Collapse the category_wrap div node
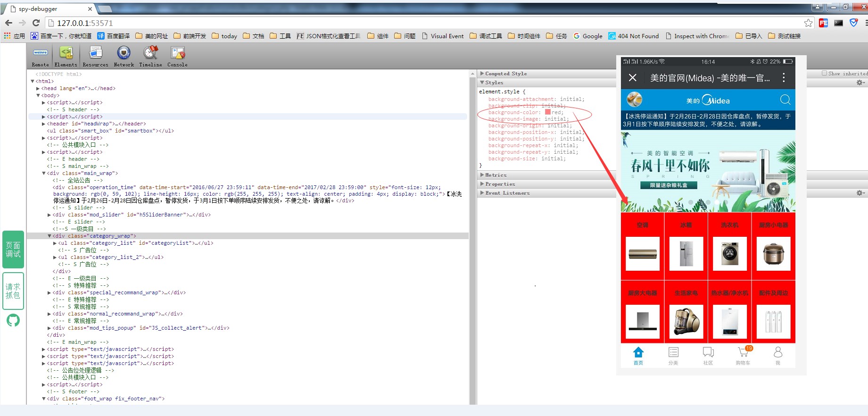Image resolution: width=868 pixels, height=416 pixels. coord(50,236)
